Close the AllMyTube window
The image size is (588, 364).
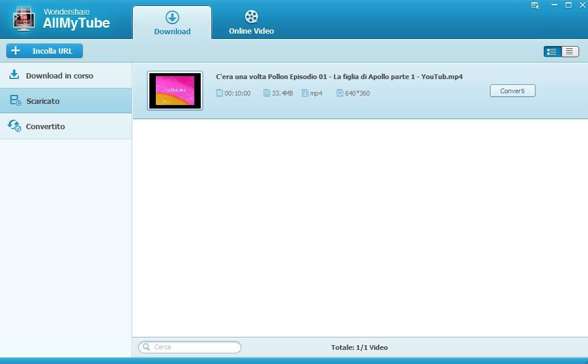582,5
